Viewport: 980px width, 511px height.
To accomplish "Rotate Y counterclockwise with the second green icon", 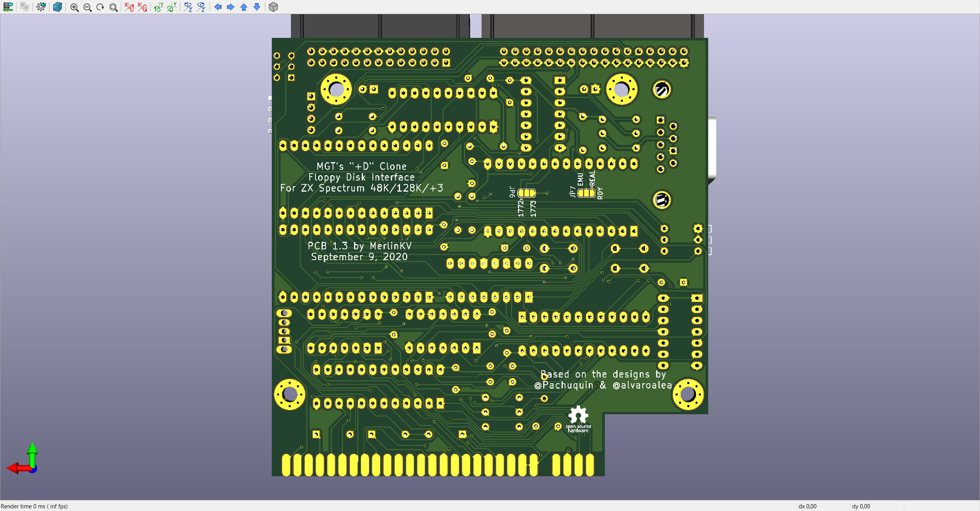I will pyautogui.click(x=172, y=7).
